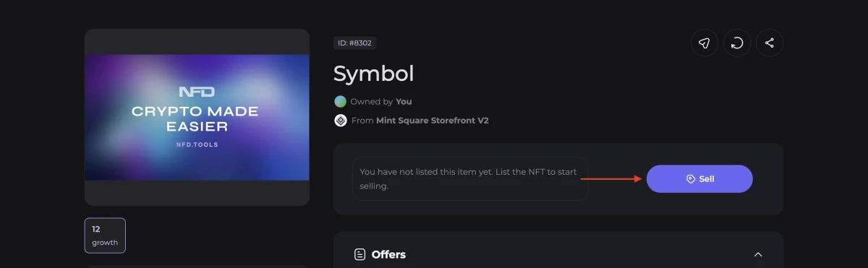Click the Offers section header
868x268 pixels.
(558, 254)
